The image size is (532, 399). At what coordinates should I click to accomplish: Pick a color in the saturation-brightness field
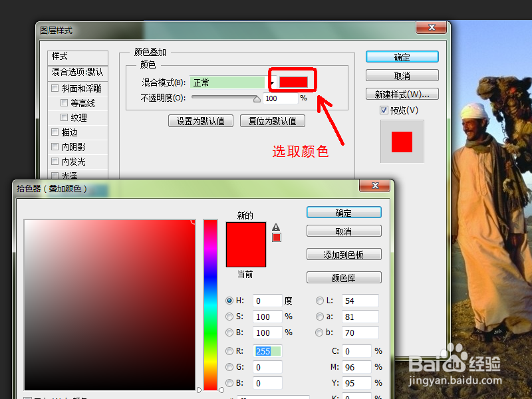click(x=110, y=305)
